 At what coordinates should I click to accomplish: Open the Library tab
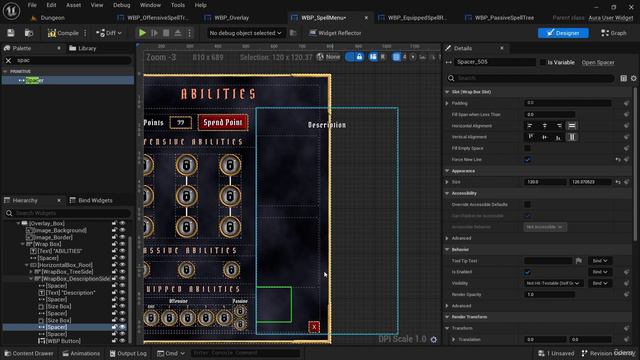pyautogui.click(x=83, y=48)
